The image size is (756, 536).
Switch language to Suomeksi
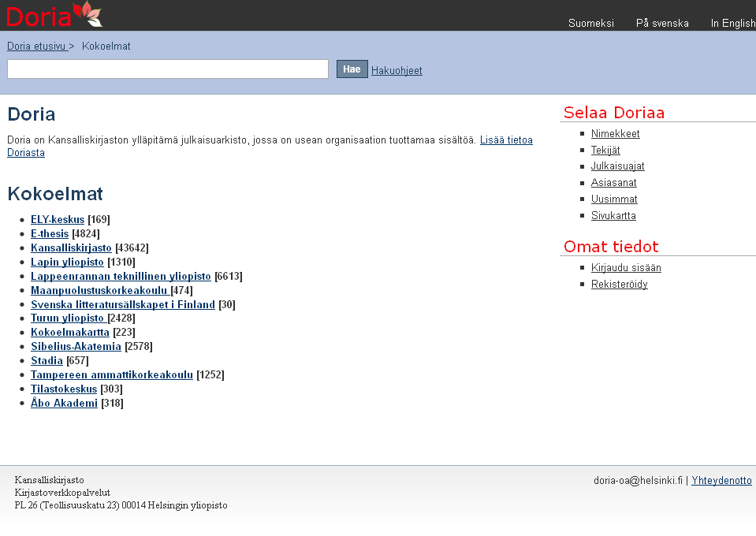(590, 23)
